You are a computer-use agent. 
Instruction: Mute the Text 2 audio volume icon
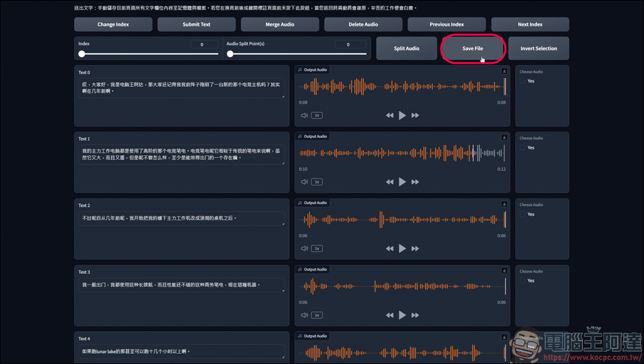pos(305,249)
